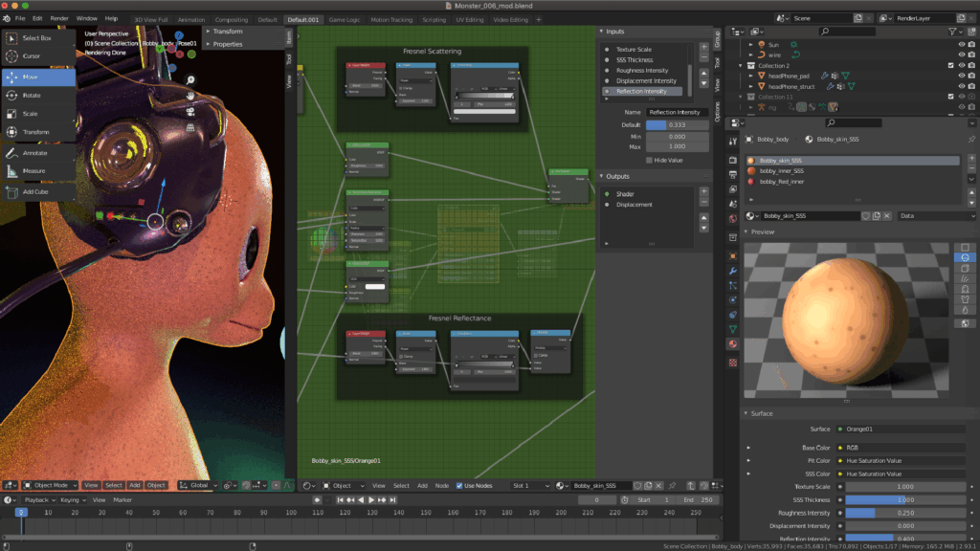
Task: Toggle Hide Value for Reflection Intensity
Action: pyautogui.click(x=649, y=160)
